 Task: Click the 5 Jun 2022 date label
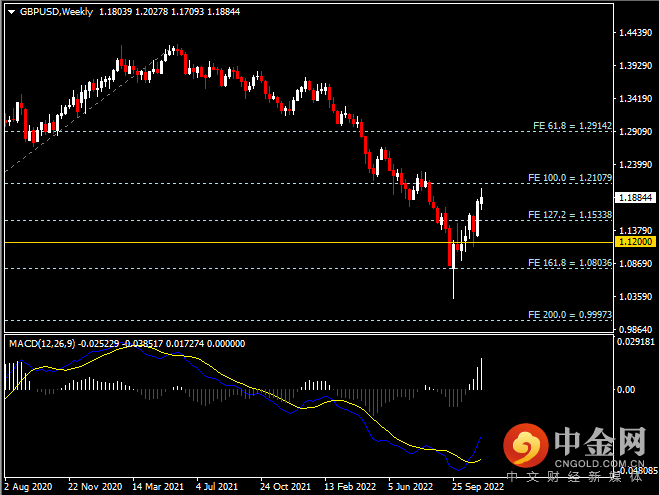point(410,487)
